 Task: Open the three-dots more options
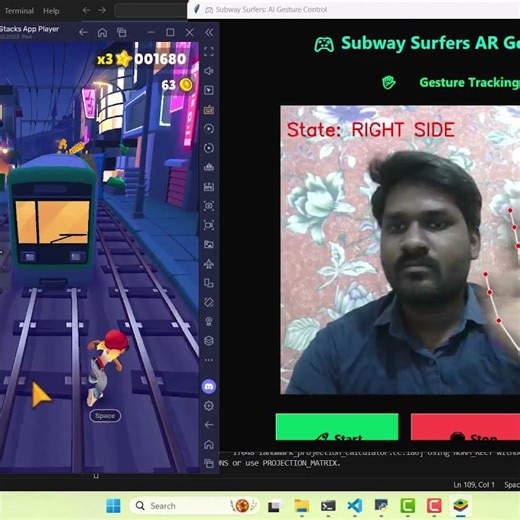[209, 360]
